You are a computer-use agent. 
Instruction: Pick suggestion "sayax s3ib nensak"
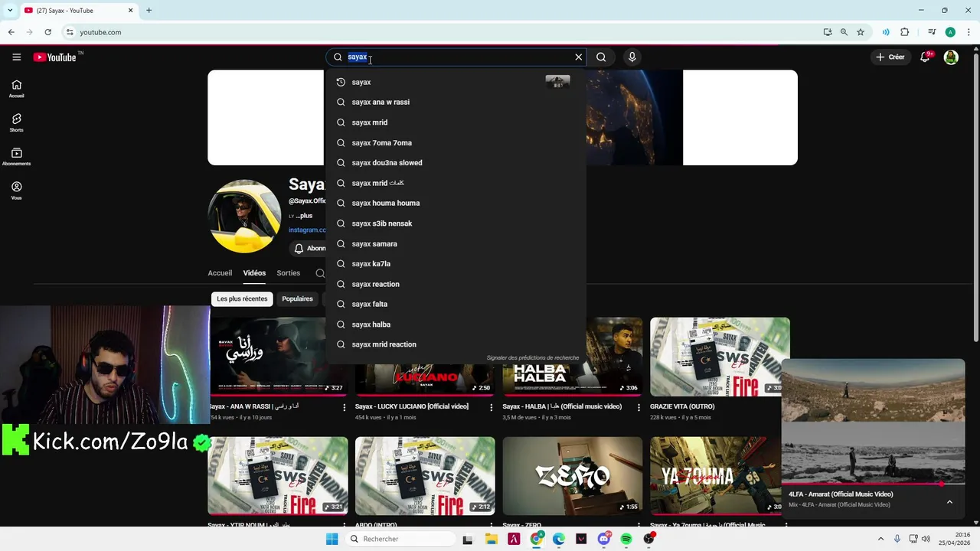[456, 223]
